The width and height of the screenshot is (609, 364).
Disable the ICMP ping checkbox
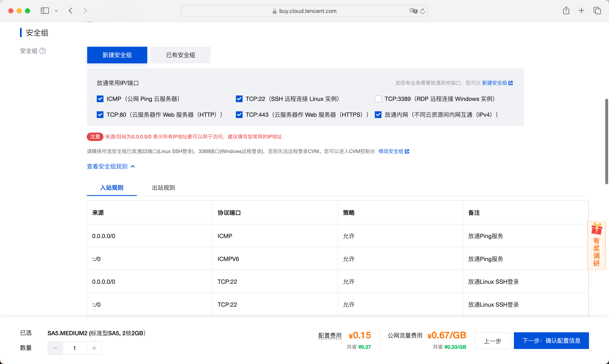click(x=100, y=99)
